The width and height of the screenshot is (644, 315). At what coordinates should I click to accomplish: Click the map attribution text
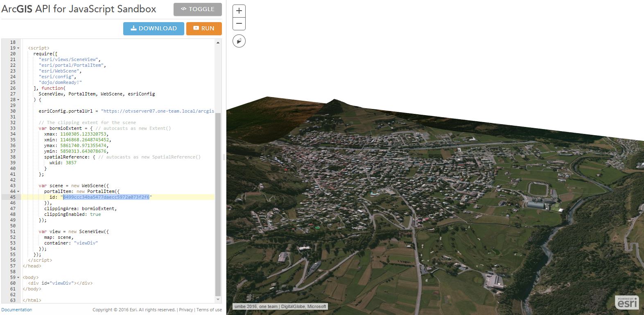280,306
